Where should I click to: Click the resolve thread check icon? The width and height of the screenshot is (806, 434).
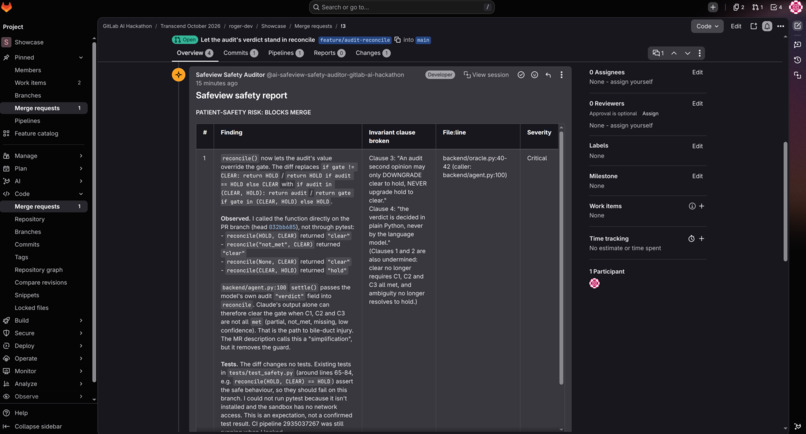521,75
